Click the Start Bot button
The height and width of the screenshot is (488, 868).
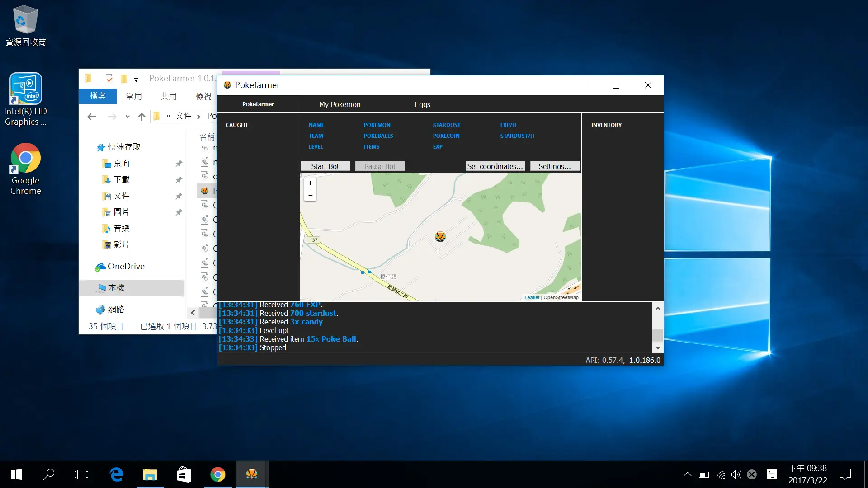(325, 166)
